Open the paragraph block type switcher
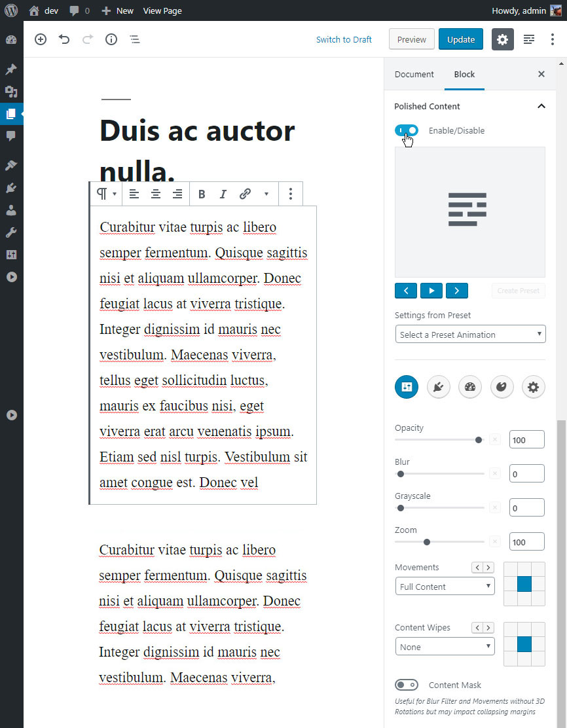 click(106, 194)
